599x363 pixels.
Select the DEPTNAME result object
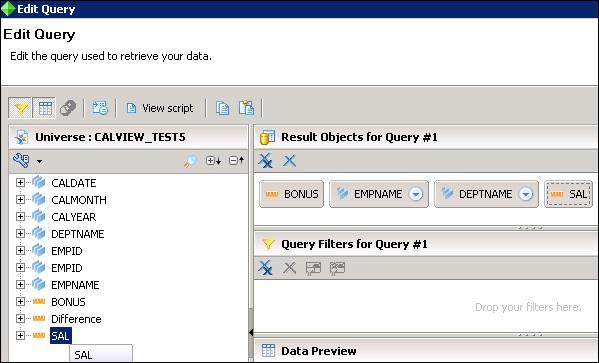(x=486, y=194)
